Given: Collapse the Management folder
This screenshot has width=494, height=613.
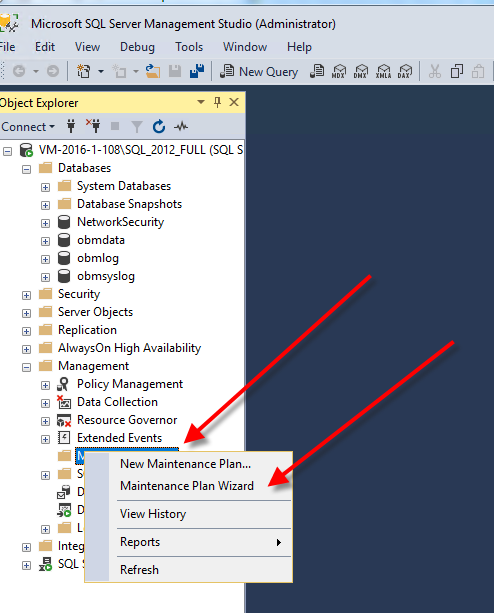Looking at the screenshot, I should tap(26, 367).
